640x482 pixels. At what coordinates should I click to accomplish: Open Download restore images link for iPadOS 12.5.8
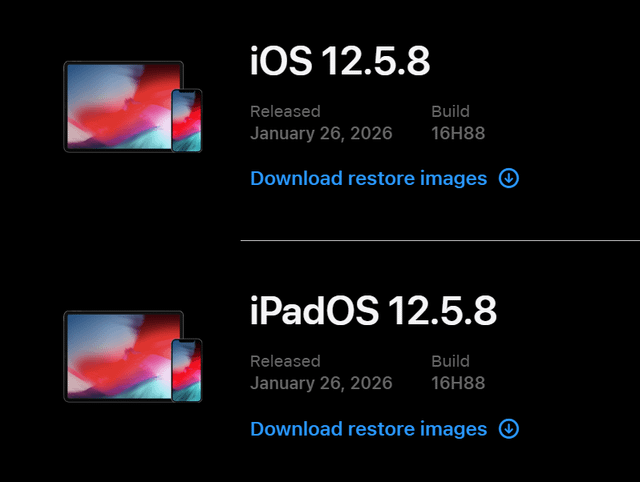(x=368, y=429)
